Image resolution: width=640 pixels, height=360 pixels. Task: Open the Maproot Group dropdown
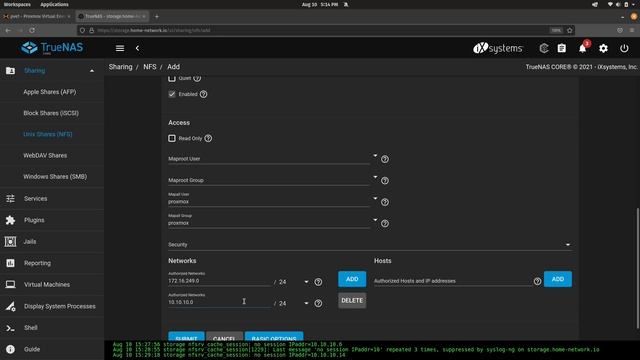pyautogui.click(x=375, y=177)
